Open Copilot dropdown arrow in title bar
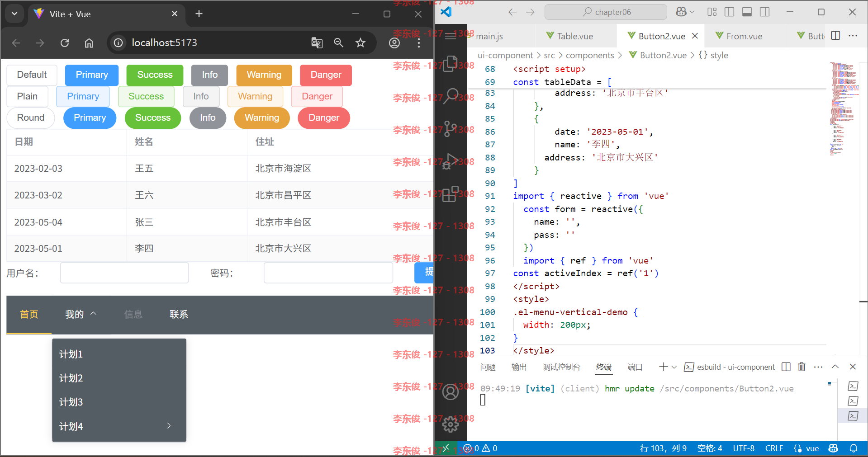Screen dimensions: 868x457 pyautogui.click(x=692, y=12)
